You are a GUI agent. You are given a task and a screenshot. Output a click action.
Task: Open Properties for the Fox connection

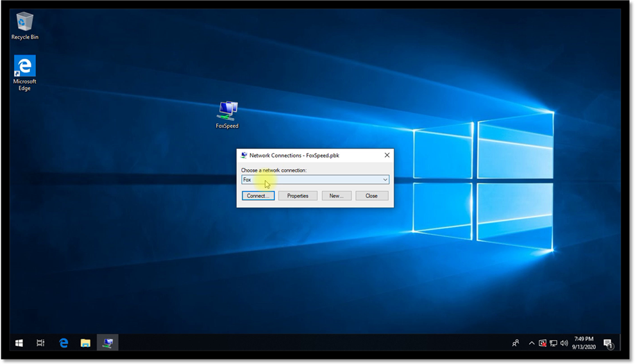coord(298,196)
